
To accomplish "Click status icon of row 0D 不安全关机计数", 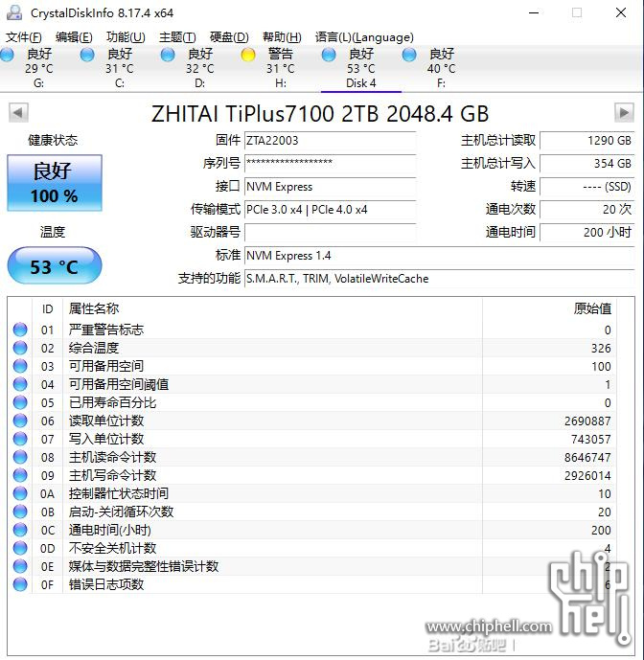I will 20,548.
